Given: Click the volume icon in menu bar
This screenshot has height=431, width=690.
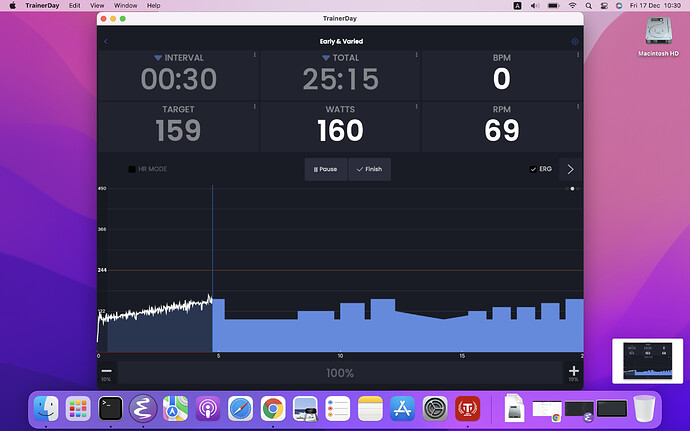Looking at the screenshot, I should pyautogui.click(x=535, y=6).
